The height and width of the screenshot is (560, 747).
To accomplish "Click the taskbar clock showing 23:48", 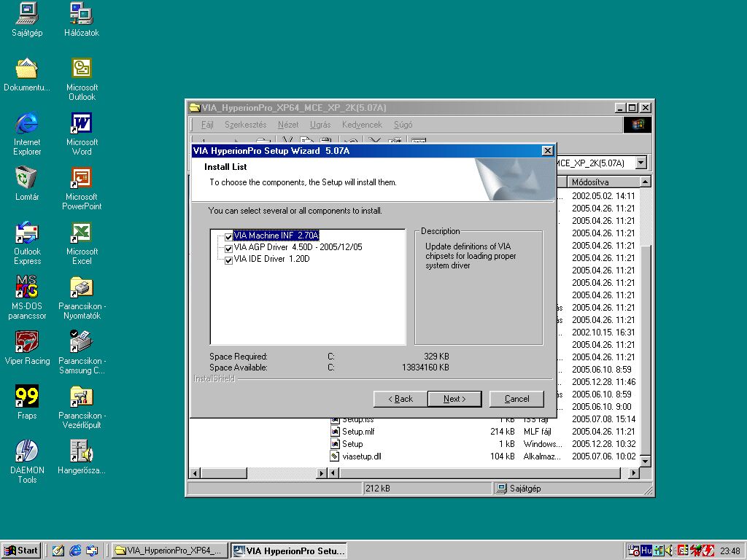I will [x=729, y=551].
